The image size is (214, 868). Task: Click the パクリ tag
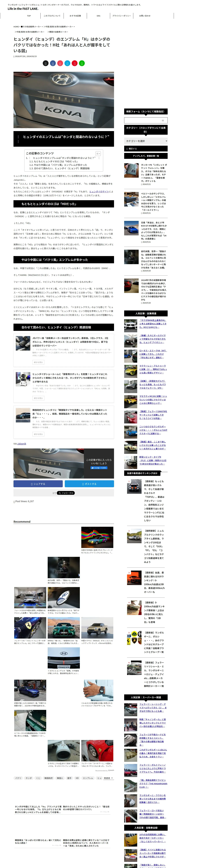click(18, 778)
